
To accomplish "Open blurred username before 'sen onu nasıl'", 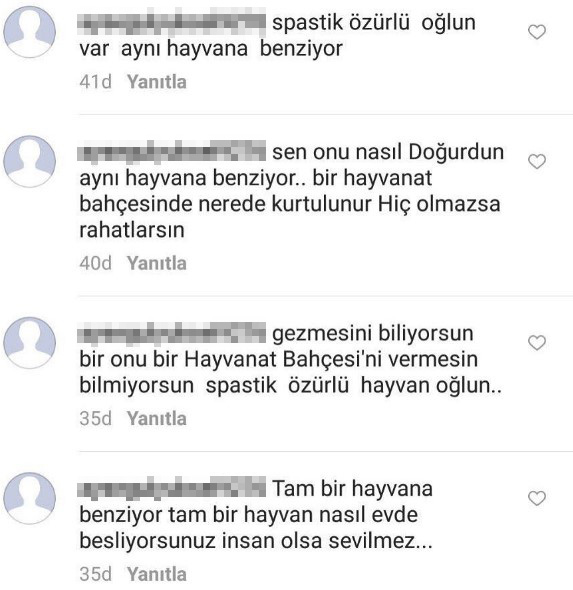I will click(172, 152).
